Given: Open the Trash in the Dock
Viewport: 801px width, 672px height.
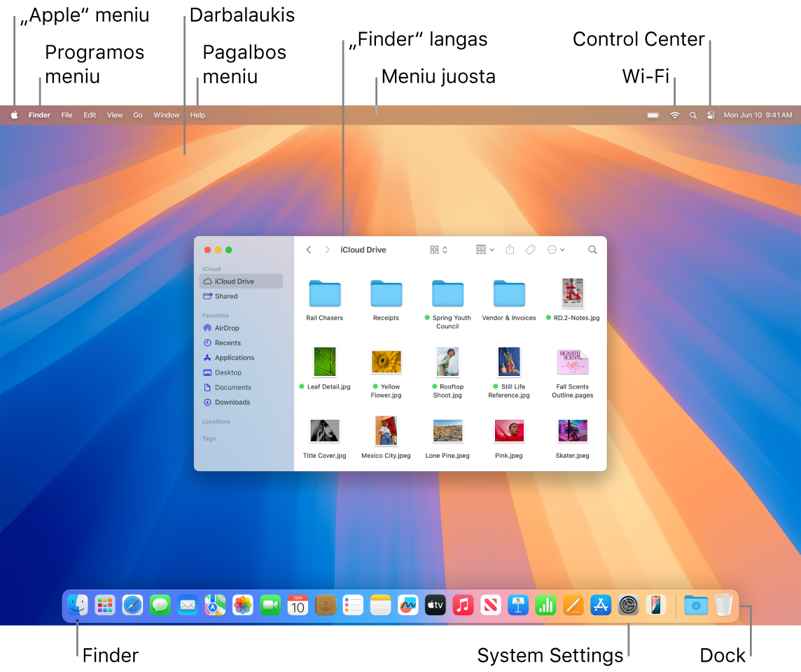Looking at the screenshot, I should (724, 605).
